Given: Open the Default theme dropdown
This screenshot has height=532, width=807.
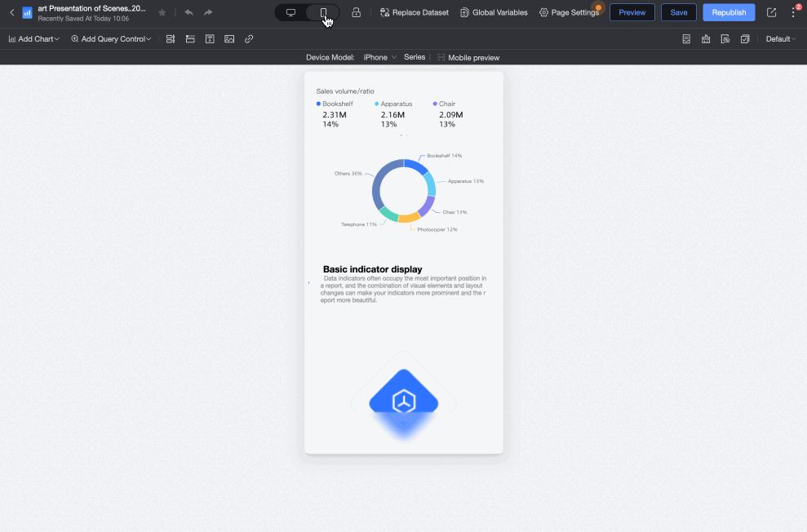Looking at the screenshot, I should point(780,39).
